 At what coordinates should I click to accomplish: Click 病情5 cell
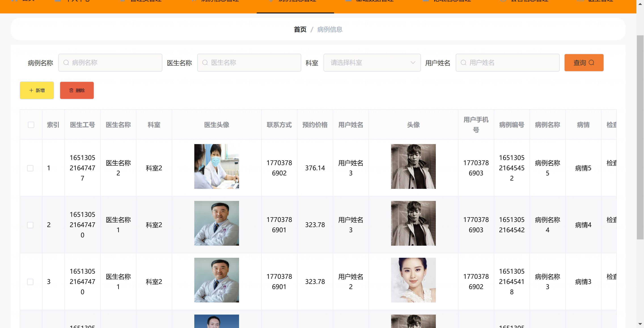583,168
